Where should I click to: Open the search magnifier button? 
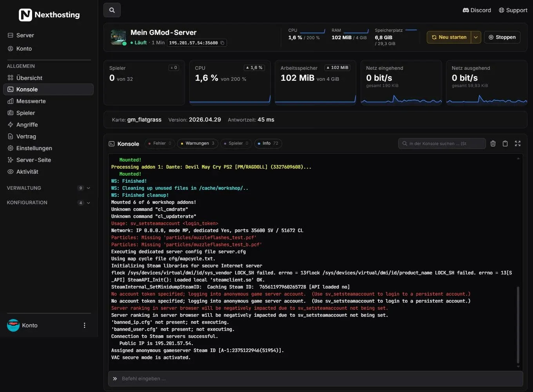(112, 10)
